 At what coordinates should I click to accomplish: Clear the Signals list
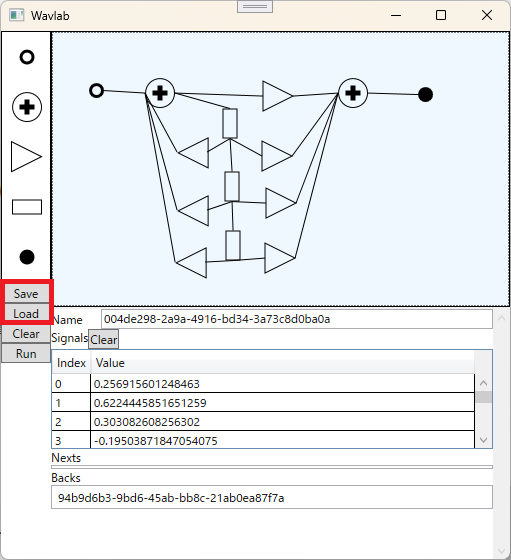104,339
